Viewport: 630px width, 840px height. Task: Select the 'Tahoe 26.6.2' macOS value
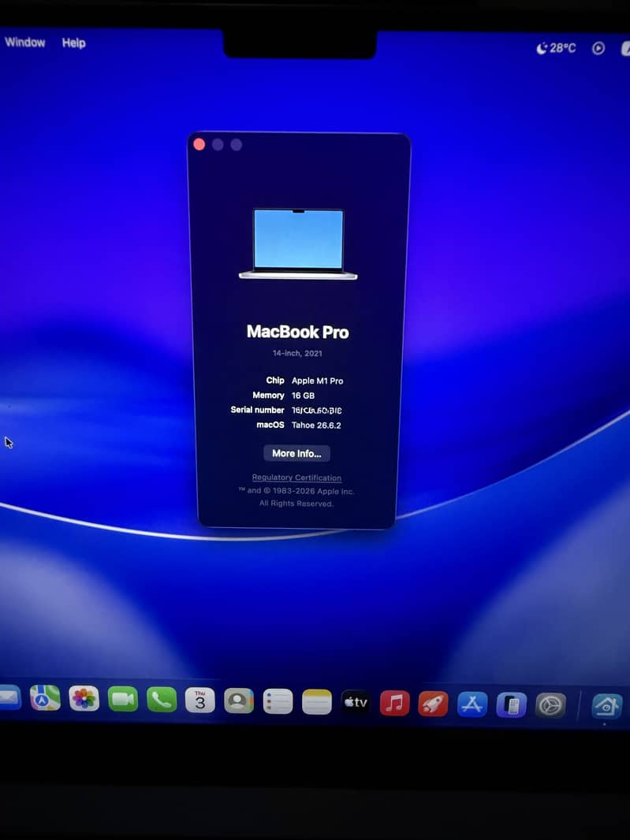tap(316, 426)
